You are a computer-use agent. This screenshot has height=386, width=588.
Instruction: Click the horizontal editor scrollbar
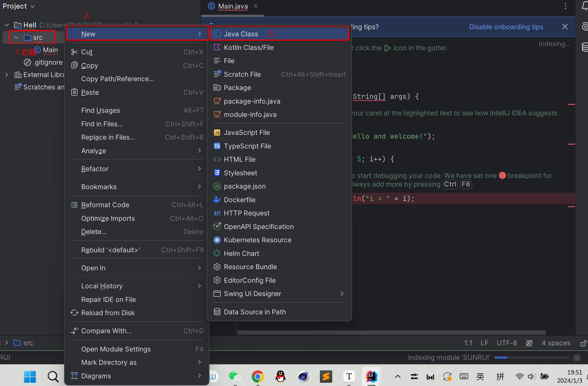[x=392, y=333]
